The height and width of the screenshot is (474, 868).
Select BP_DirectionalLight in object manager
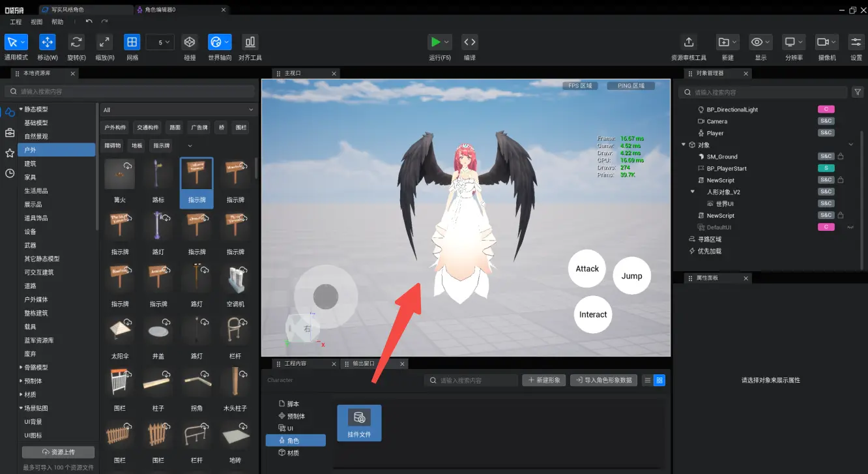pyautogui.click(x=732, y=110)
